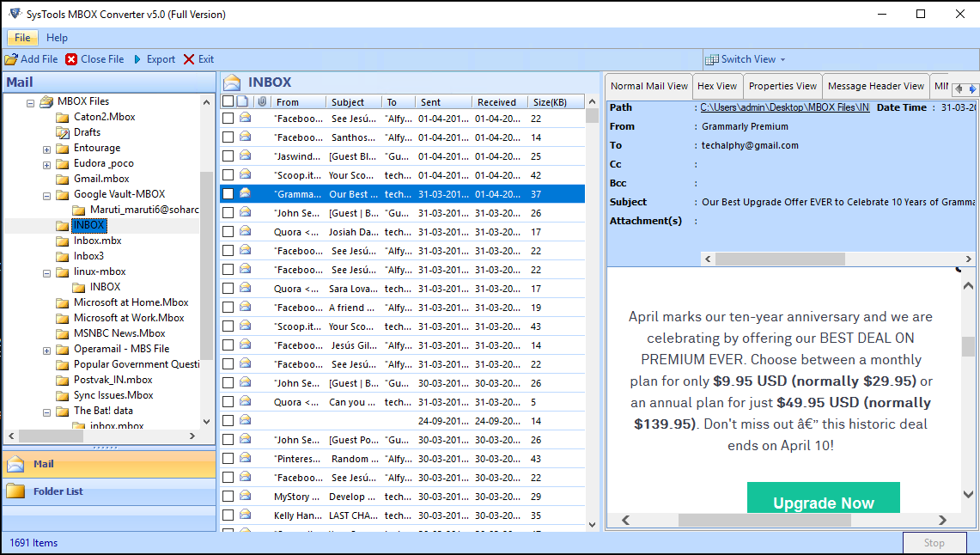Collapse the MBOX Files root node
The width and height of the screenshot is (980, 555).
coord(30,102)
